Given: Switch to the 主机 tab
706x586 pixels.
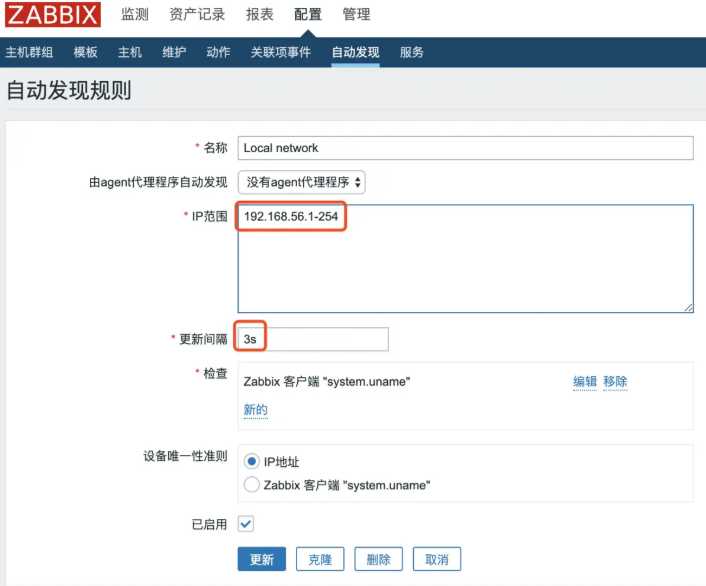Looking at the screenshot, I should [130, 52].
